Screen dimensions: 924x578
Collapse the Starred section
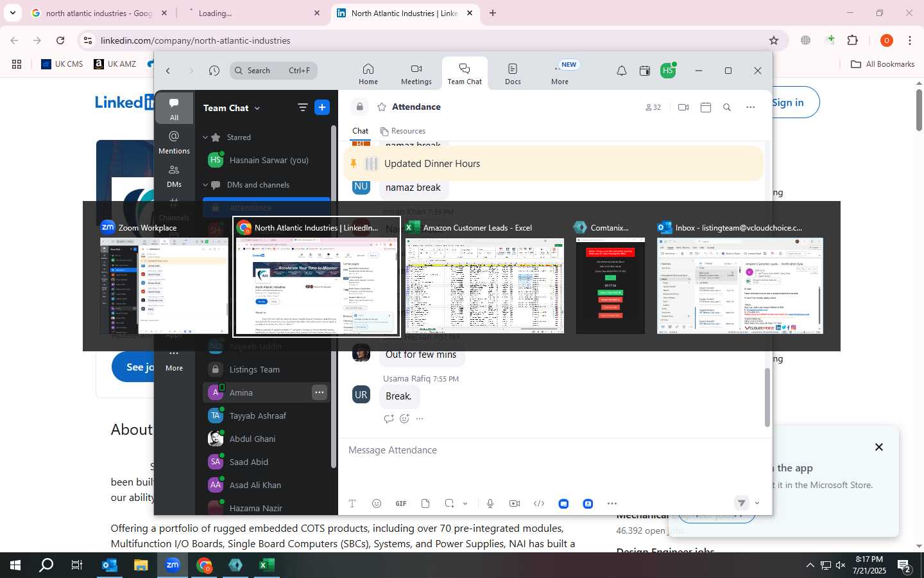tap(205, 137)
